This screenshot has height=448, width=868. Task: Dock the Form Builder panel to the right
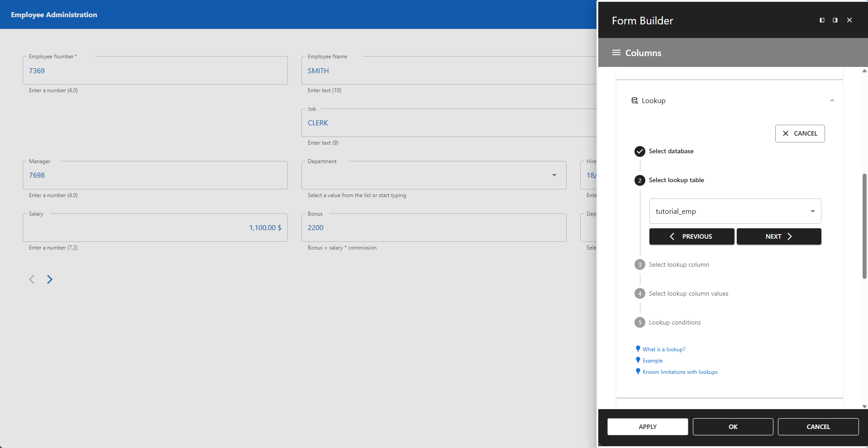pos(835,20)
